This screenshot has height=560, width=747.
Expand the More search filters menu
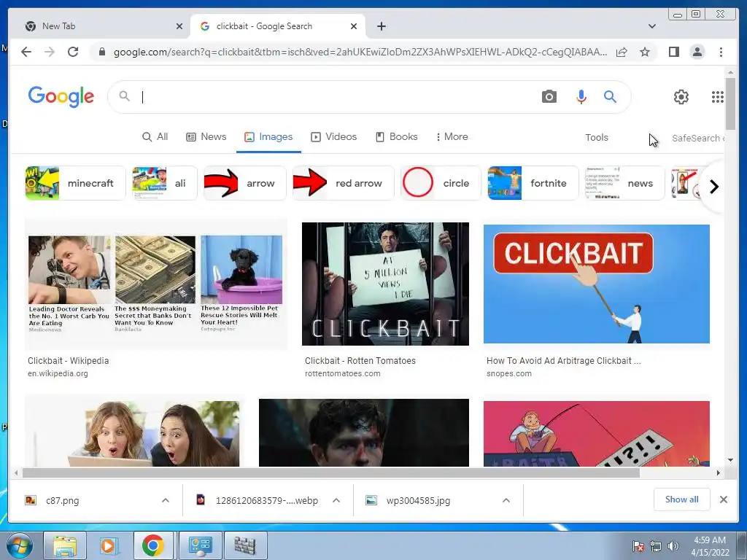[452, 137]
